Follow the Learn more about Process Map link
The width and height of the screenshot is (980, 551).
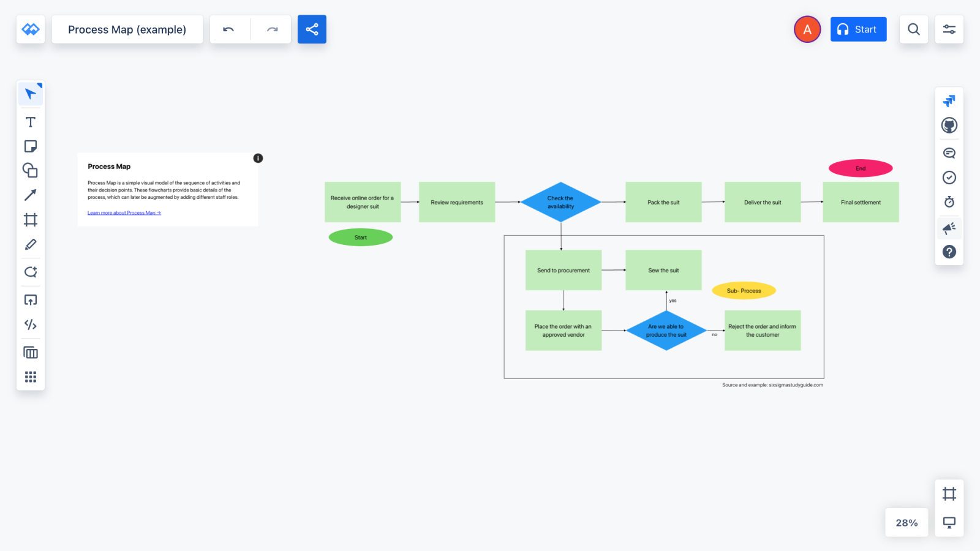(x=124, y=212)
